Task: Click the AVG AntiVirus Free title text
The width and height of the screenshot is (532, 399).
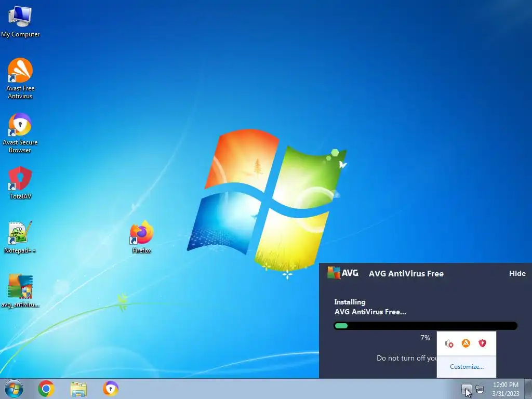Action: [x=406, y=274]
